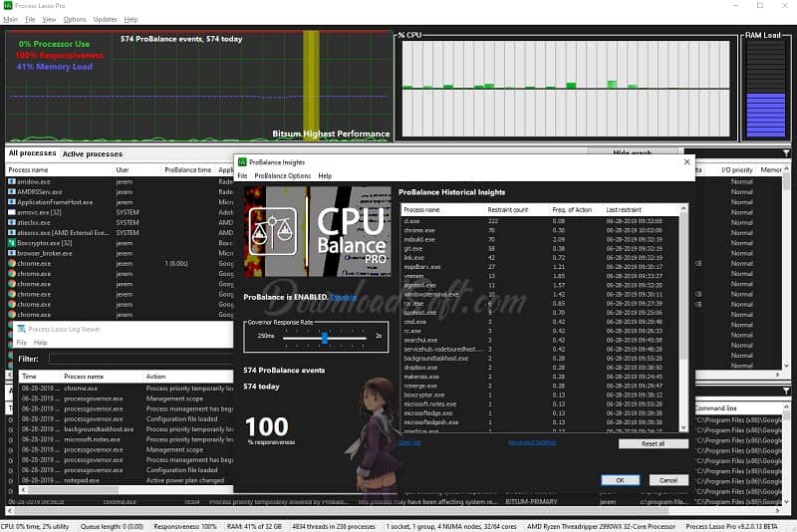This screenshot has height=532, width=797.
Task: Open Help menu in ProBalance Insights
Action: point(325,175)
